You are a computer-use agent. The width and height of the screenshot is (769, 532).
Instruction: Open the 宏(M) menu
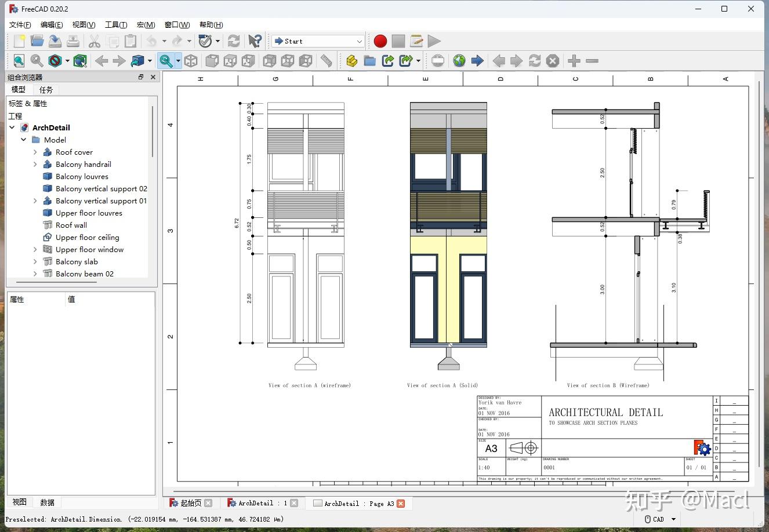tap(146, 24)
